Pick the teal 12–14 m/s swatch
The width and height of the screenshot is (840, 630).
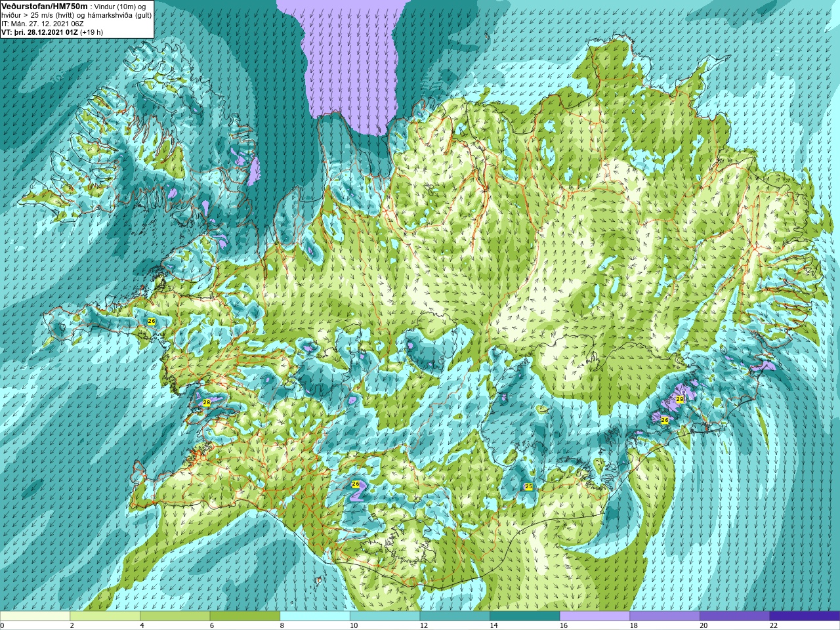click(455, 616)
